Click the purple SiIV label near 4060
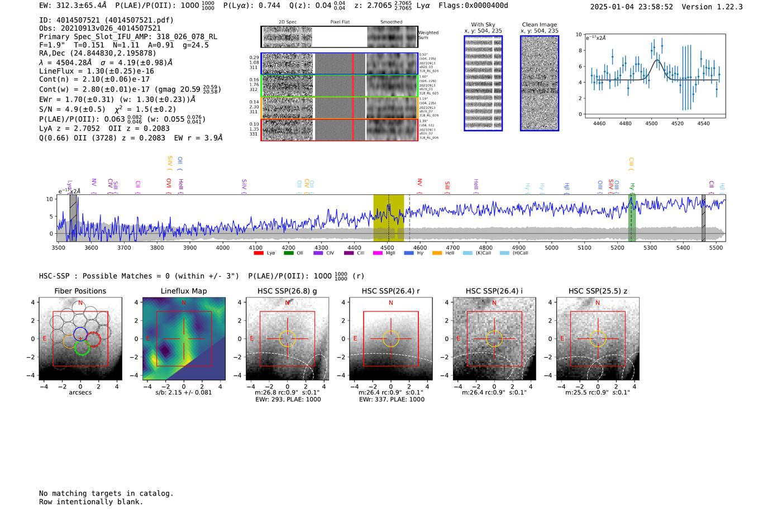Image resolution: width=782 pixels, height=532 pixels. [244, 185]
